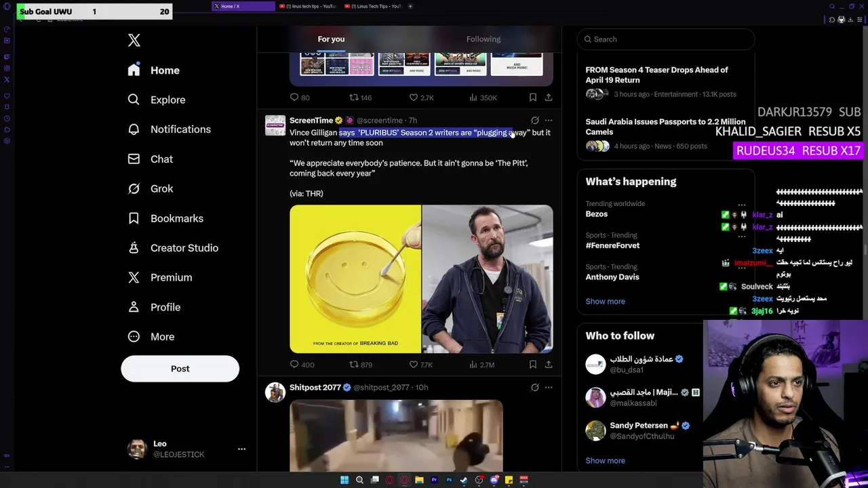Share the post with 350K views

[549, 98]
